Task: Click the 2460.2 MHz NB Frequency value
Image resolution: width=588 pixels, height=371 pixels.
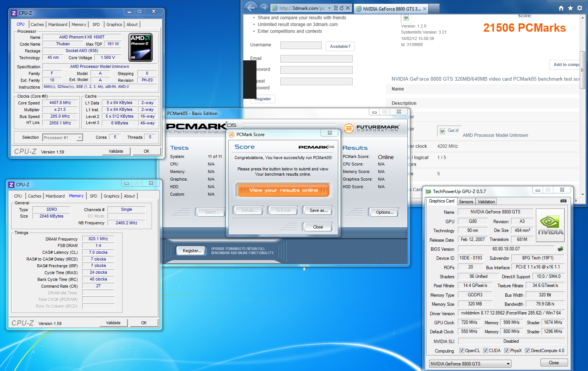Action: tap(126, 223)
